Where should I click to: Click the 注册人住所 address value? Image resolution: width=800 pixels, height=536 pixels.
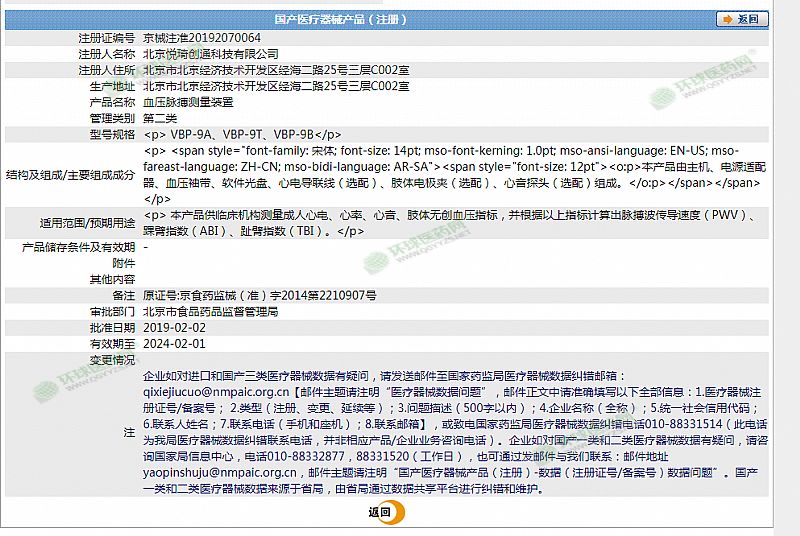275,70
